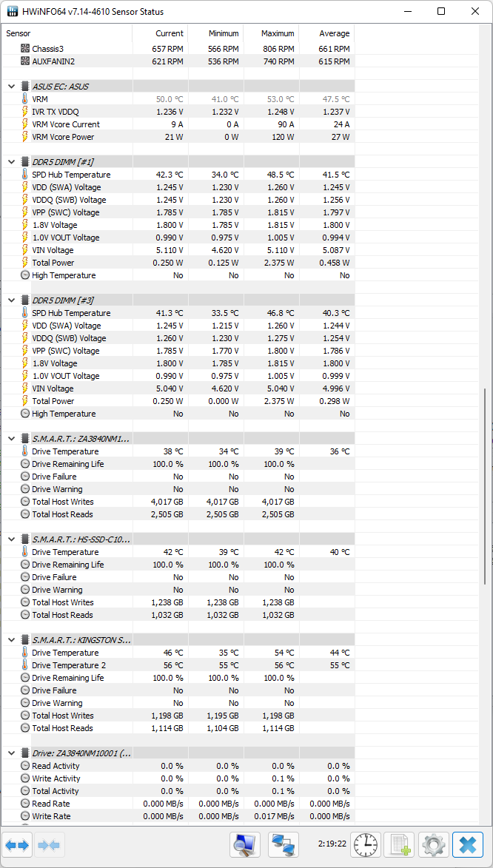
Task: Click the VRM Vcore Power lightning icon
Action: point(25,137)
